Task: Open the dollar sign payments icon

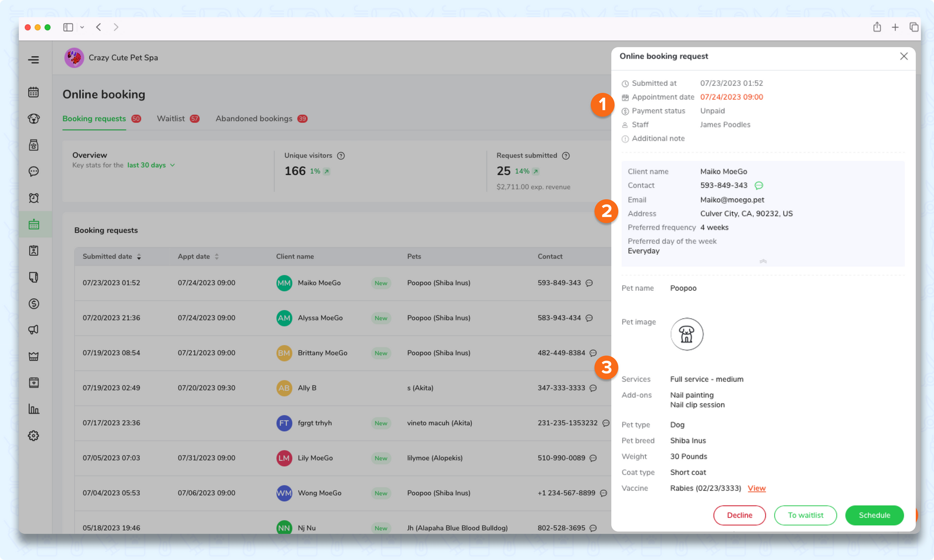Action: coord(33,304)
